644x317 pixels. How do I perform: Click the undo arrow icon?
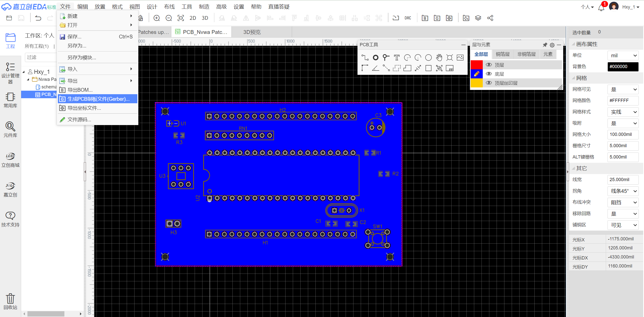point(38,18)
